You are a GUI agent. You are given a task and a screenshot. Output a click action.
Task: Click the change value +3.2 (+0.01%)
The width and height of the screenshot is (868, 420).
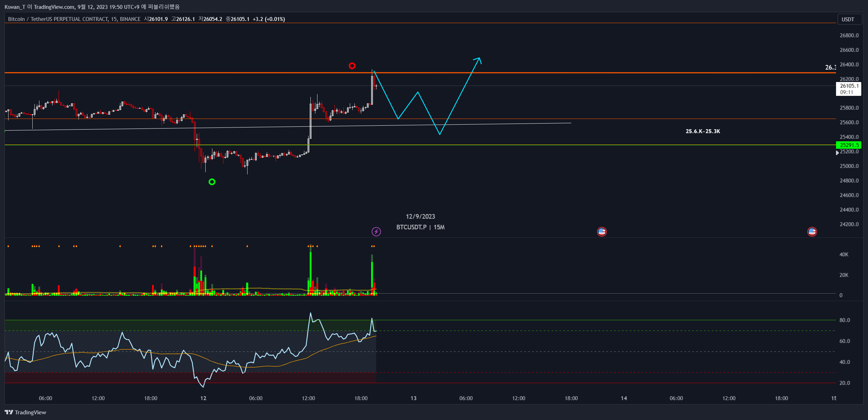(x=269, y=19)
